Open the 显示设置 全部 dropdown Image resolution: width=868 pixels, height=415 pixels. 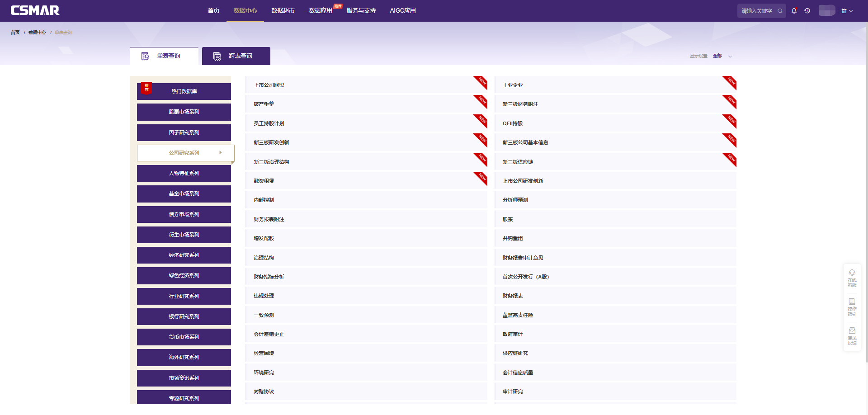click(722, 56)
